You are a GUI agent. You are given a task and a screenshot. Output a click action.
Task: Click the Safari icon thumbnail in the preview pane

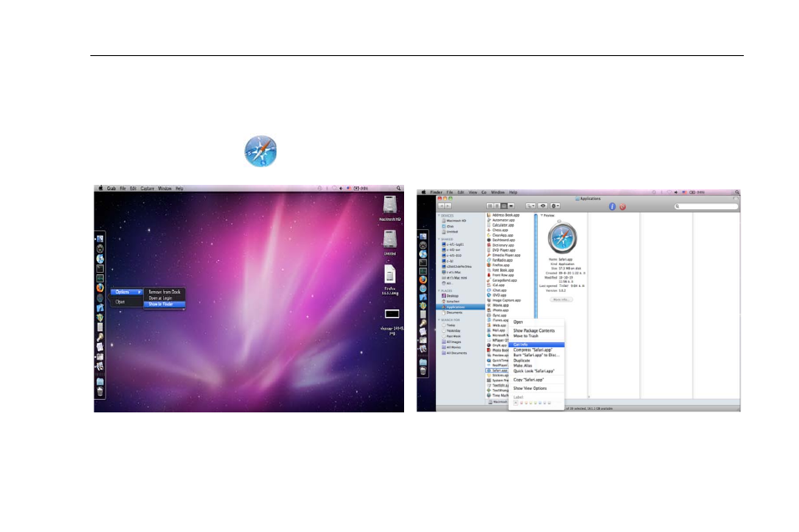562,238
